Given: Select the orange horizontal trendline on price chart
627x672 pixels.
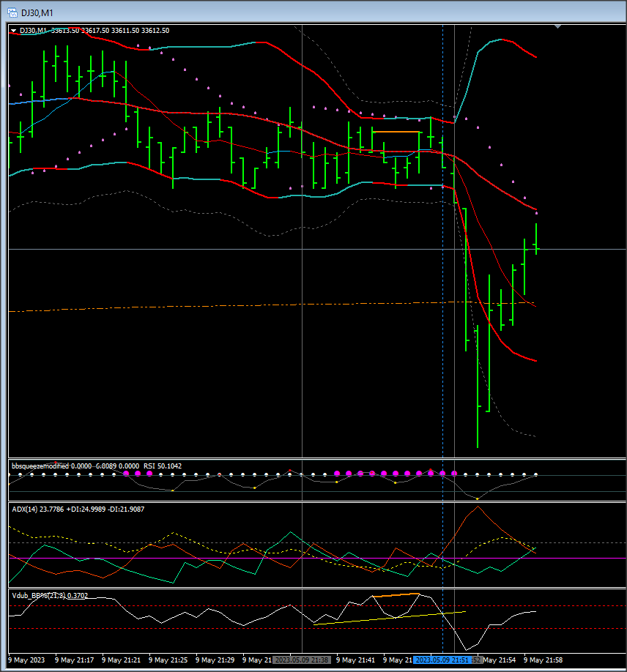Looking at the screenshot, I should pos(396,132).
